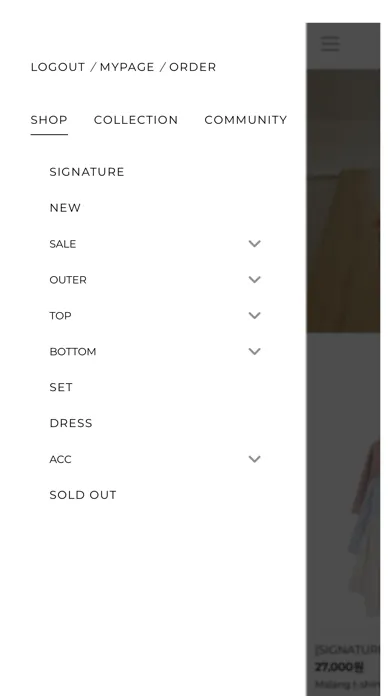Image resolution: width=392 pixels, height=696 pixels.
Task: Open the DRESS category
Action: (71, 423)
